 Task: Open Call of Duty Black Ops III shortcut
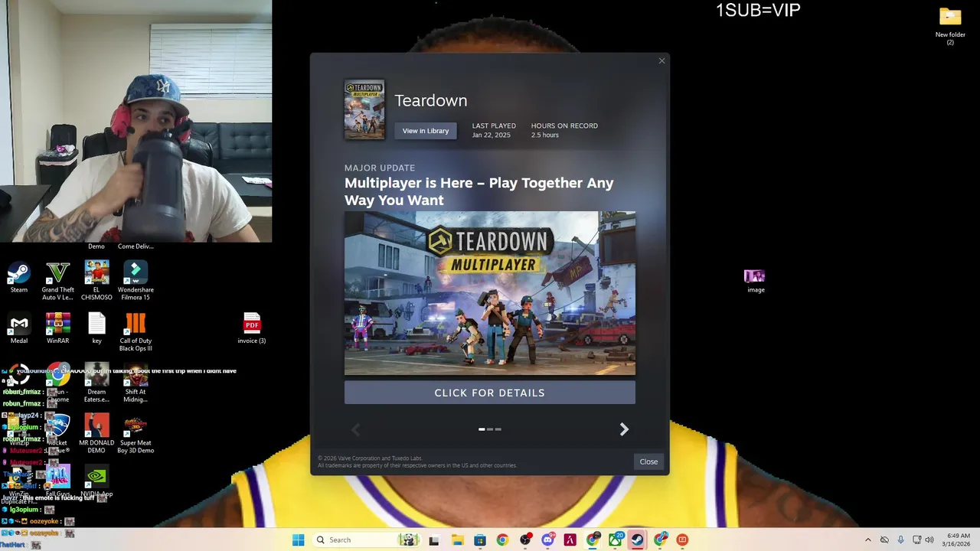click(136, 332)
